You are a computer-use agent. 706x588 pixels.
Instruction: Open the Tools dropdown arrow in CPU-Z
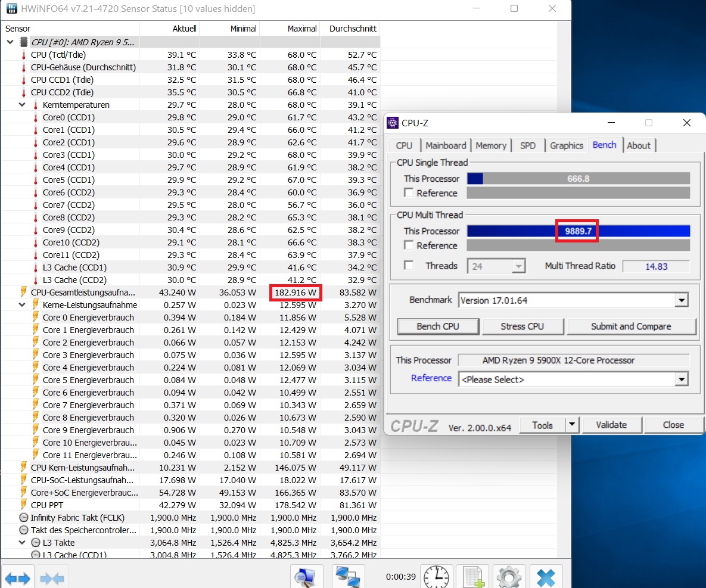[572, 425]
